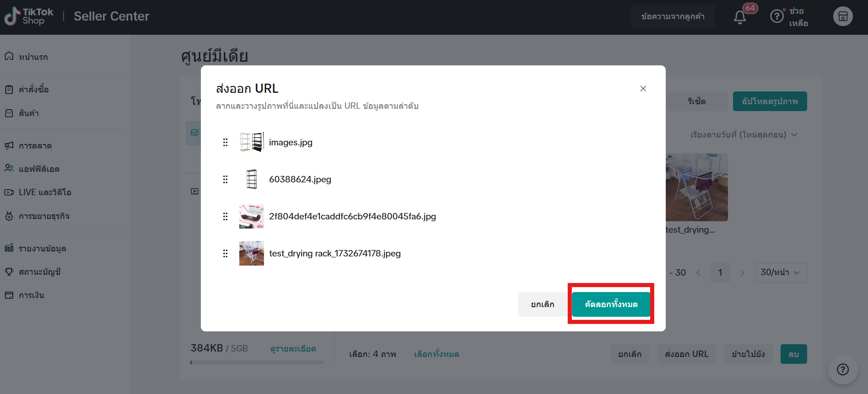Image resolution: width=868 pixels, height=394 pixels.
Task: Click the video tab icon behind the dialog
Action: click(194, 191)
